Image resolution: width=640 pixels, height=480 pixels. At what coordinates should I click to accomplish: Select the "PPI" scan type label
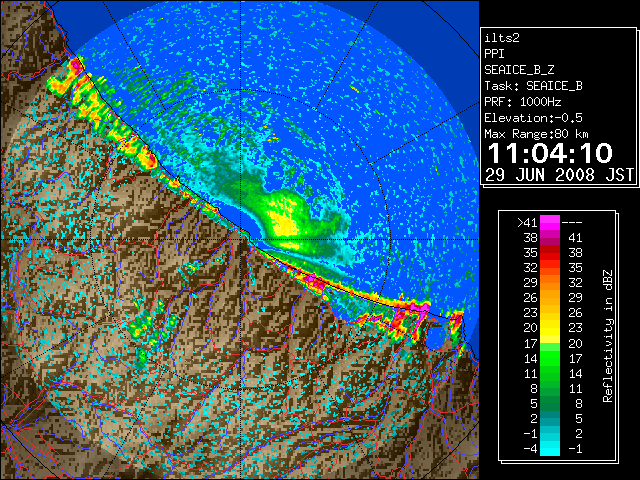(x=494, y=54)
